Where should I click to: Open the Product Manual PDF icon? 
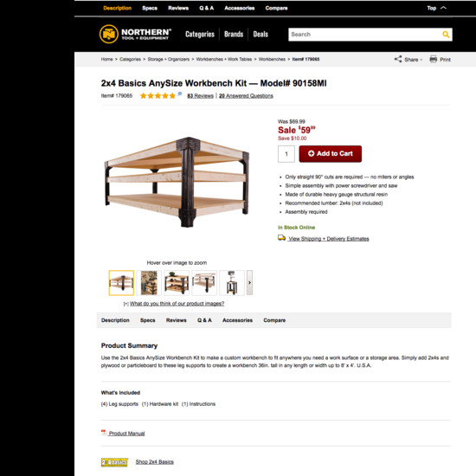click(x=104, y=433)
